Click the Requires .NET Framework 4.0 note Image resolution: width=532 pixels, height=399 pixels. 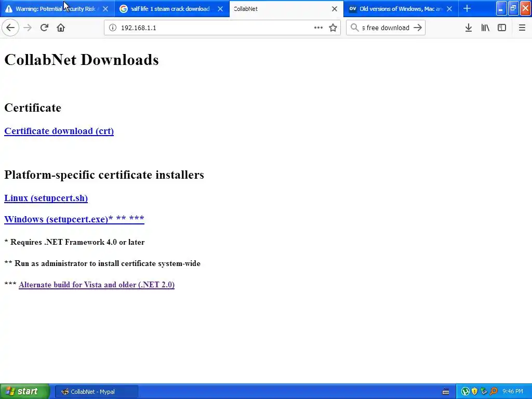(x=74, y=242)
